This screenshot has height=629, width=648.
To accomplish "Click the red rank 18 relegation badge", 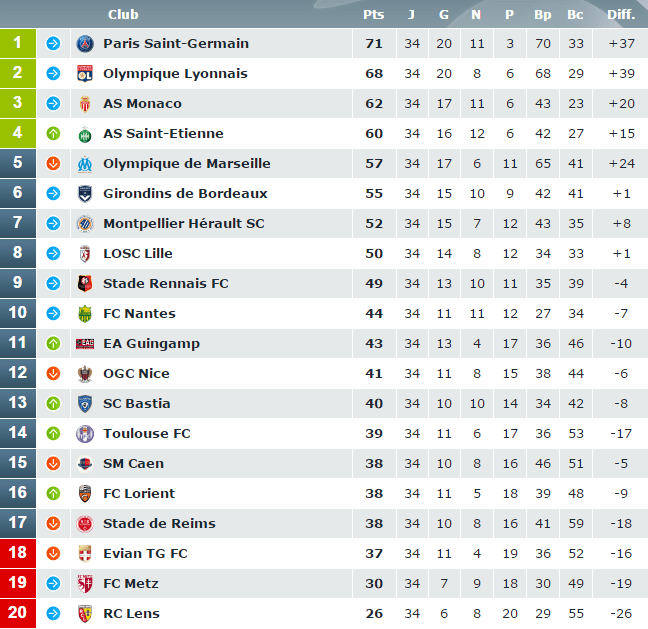I will [x=18, y=553].
